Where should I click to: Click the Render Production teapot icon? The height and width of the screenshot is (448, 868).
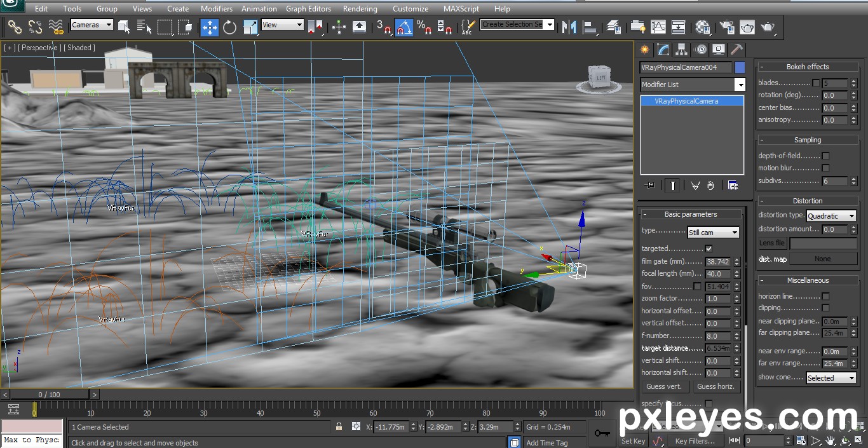768,27
